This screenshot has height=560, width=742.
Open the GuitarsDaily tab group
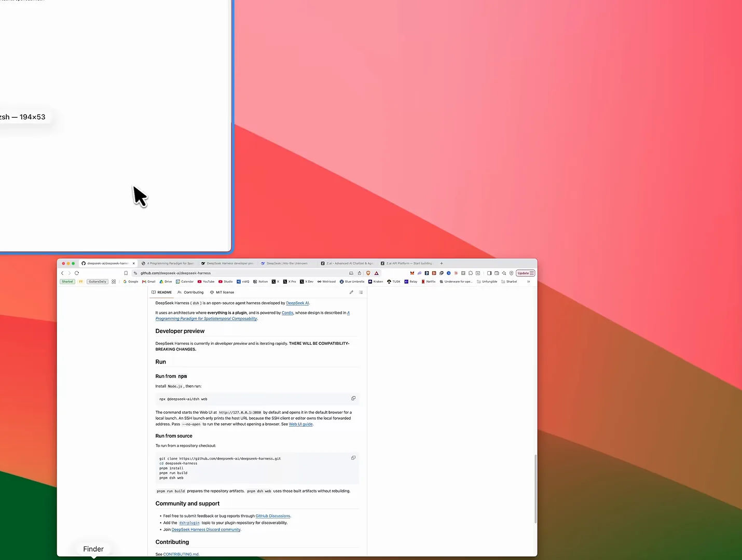98,282
